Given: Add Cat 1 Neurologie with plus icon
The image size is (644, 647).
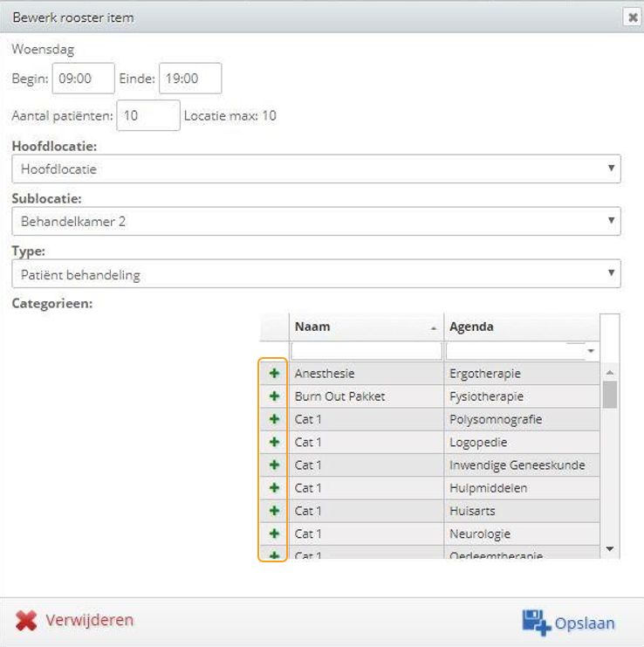Looking at the screenshot, I should [x=274, y=534].
